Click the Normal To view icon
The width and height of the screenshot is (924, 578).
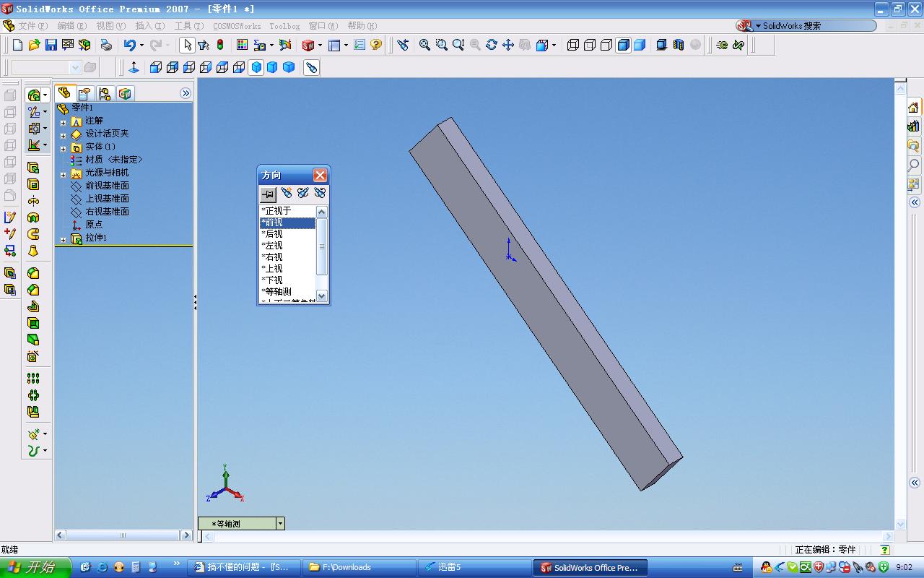pos(134,67)
